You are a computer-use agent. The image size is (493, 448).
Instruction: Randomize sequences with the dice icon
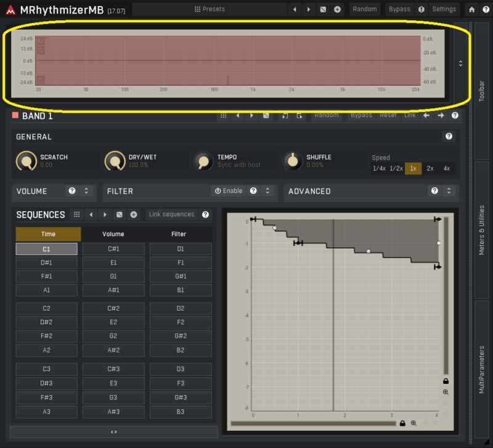pyautogui.click(x=120, y=214)
